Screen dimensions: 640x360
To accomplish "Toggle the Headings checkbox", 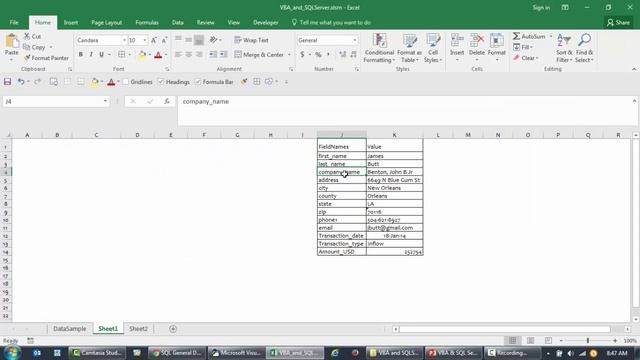I will [161, 82].
